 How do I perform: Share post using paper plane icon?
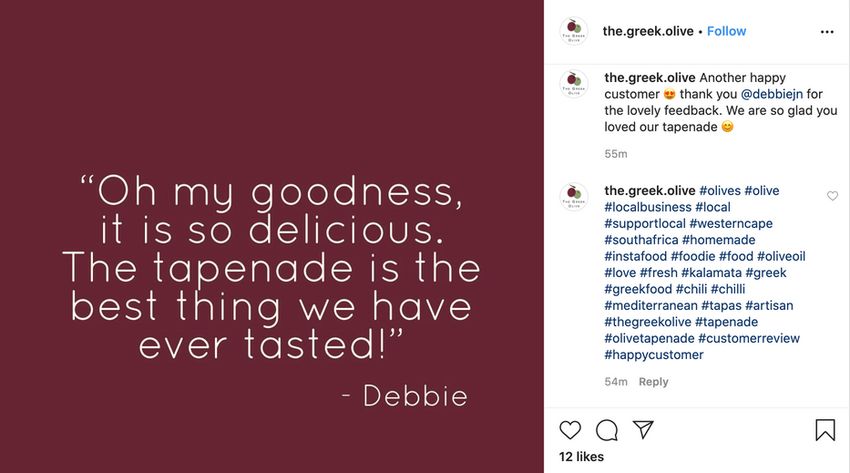[643, 430]
